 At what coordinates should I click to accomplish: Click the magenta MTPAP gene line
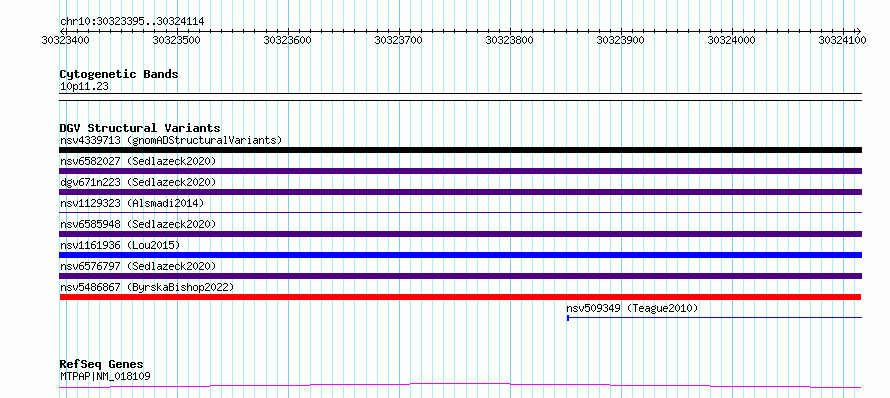[x=460, y=386]
